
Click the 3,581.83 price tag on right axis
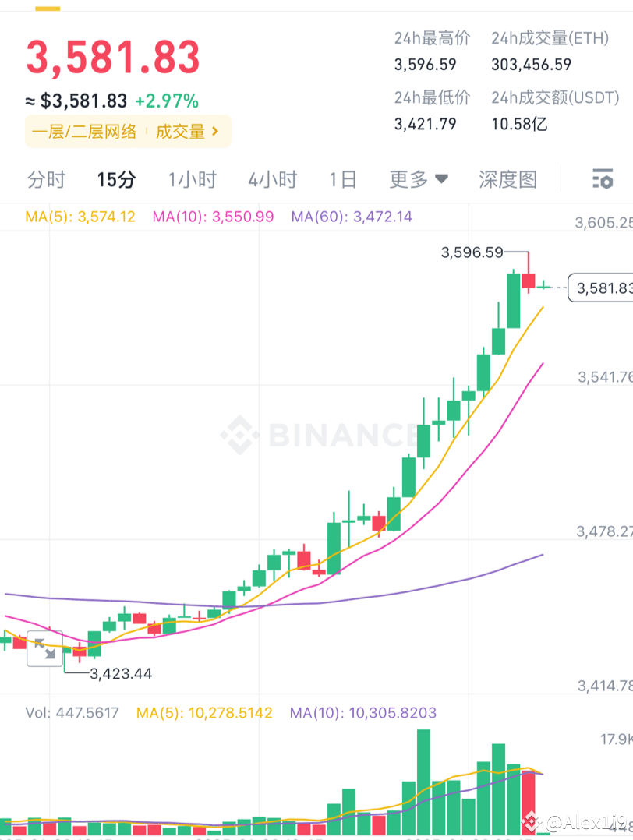[x=603, y=288]
